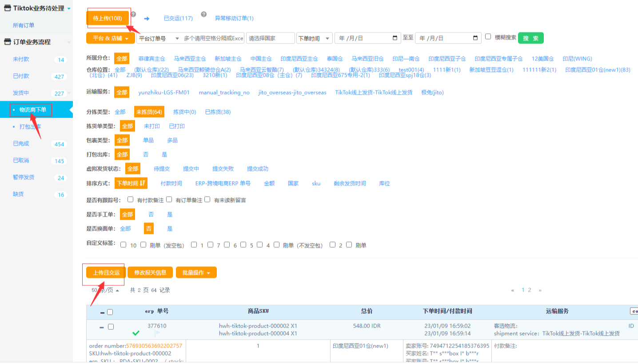Filter sorting type by 已拣货(38)

[x=218, y=112]
